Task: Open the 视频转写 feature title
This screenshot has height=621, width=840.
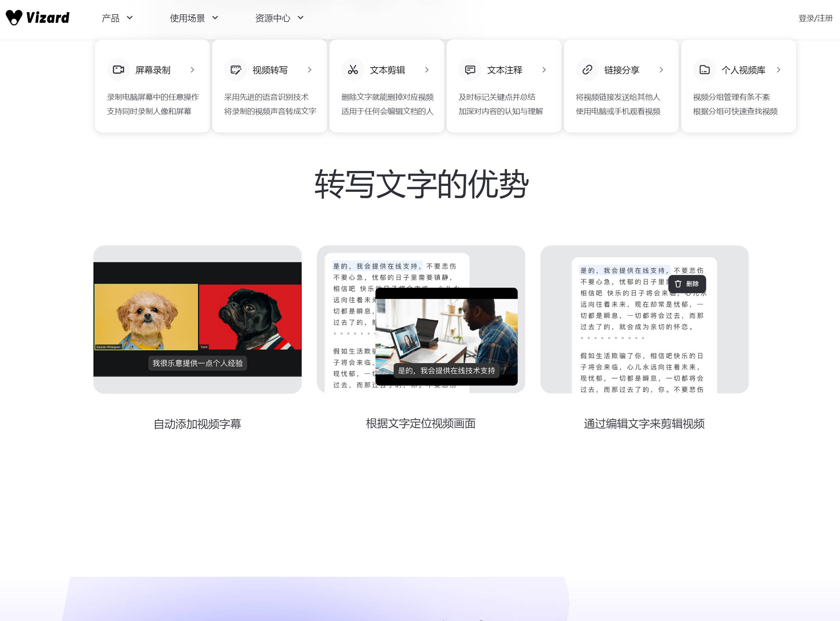Action: pyautogui.click(x=270, y=70)
